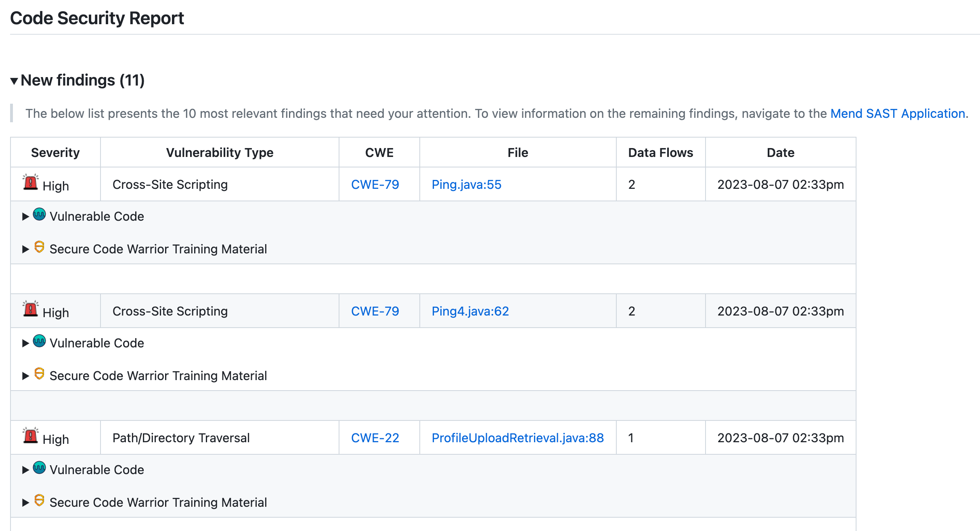Open the CWE-22 reference link
980x531 pixels.
click(375, 438)
